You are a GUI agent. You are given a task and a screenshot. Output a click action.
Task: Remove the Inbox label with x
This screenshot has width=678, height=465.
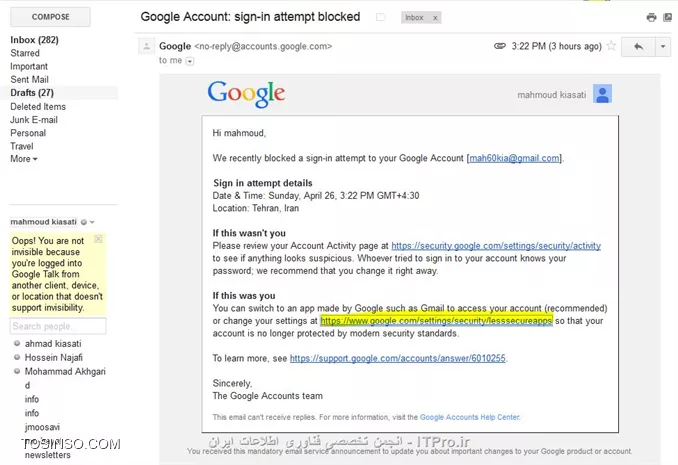(x=435, y=18)
